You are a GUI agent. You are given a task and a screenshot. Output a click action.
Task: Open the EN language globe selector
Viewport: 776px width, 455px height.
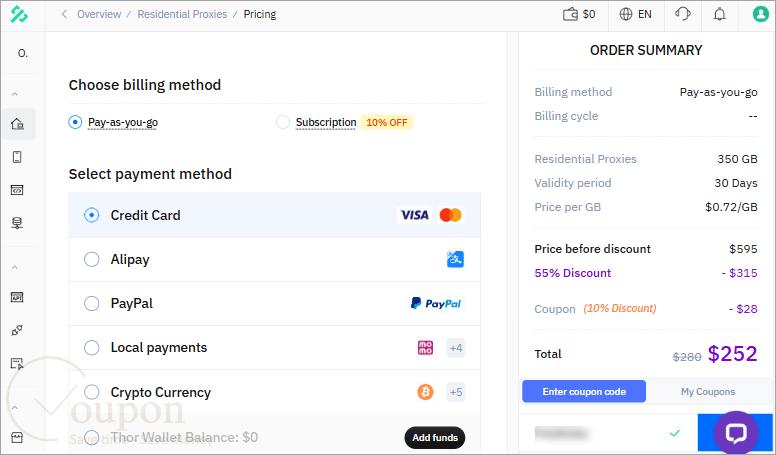pyautogui.click(x=635, y=14)
